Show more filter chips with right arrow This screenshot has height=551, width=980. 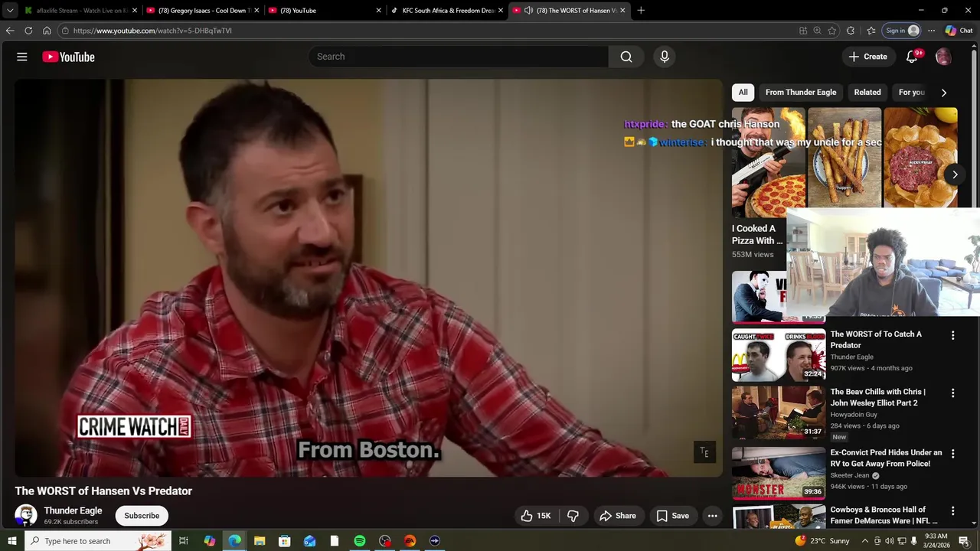click(943, 93)
